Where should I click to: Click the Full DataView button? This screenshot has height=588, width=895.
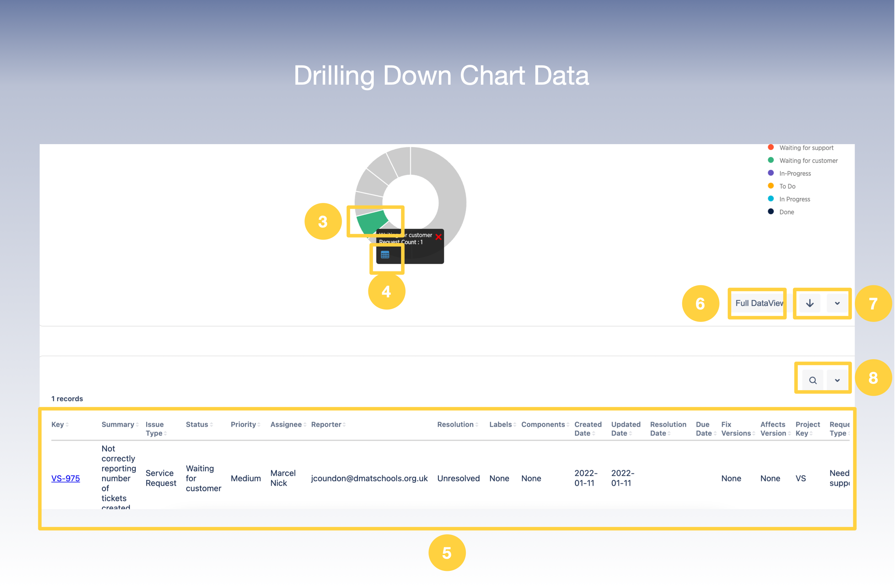coord(759,303)
